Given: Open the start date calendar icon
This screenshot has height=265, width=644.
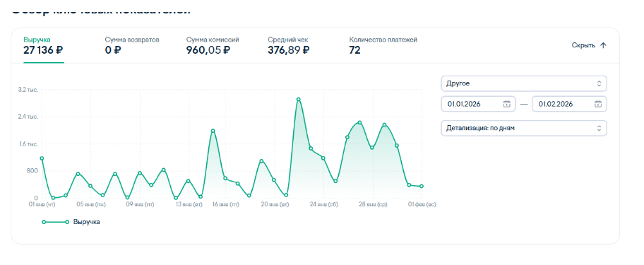Looking at the screenshot, I should [x=507, y=104].
